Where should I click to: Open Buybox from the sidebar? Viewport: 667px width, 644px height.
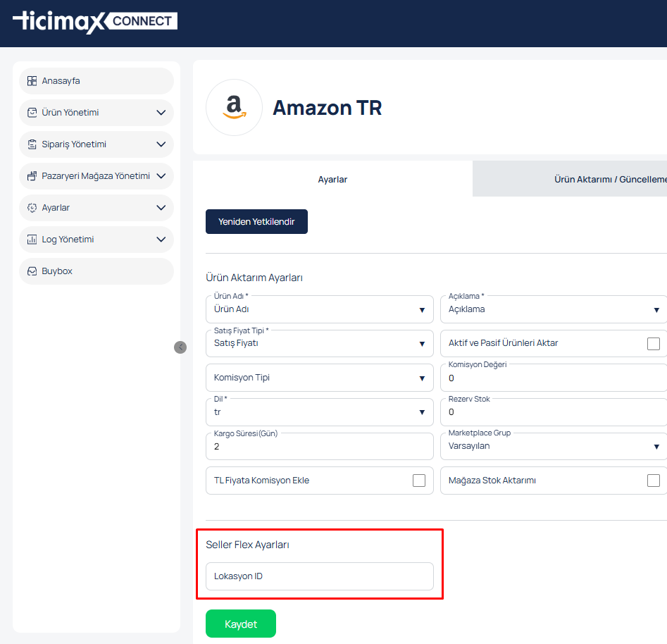[x=56, y=271]
